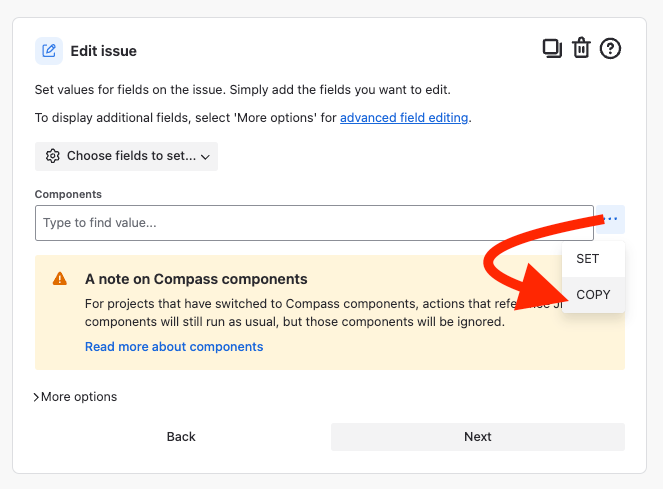
Task: Click the Edit issue pencil icon
Action: (49, 51)
